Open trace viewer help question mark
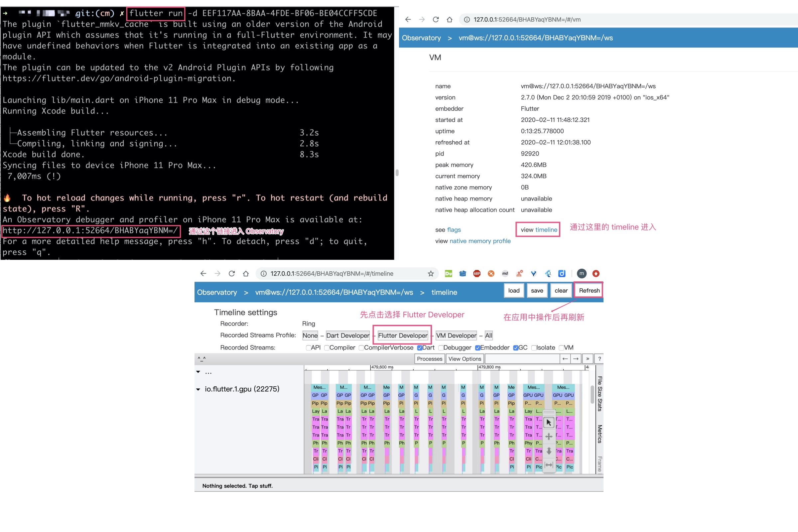Image resolution: width=798 pixels, height=532 pixels. [x=599, y=359]
